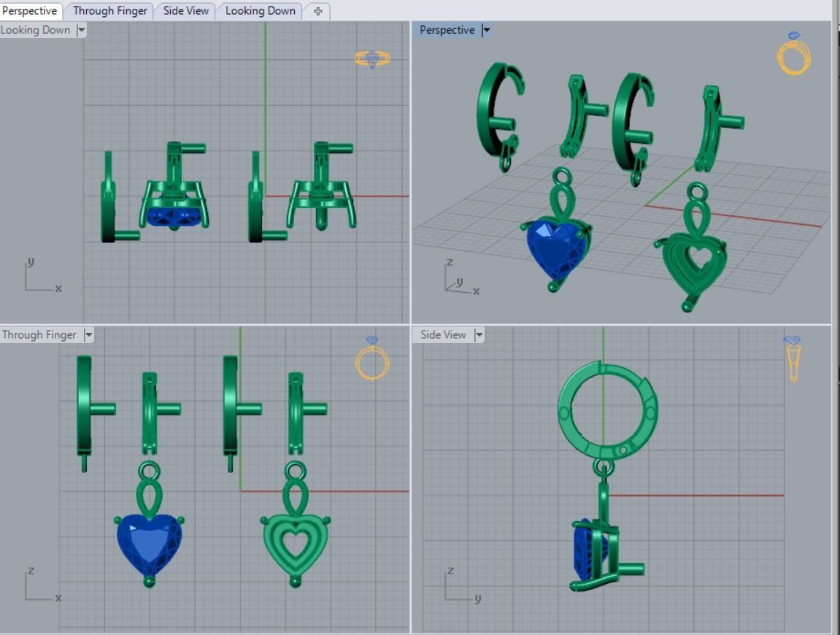Click the Side View viewport title
The image size is (840, 635).
(x=443, y=335)
